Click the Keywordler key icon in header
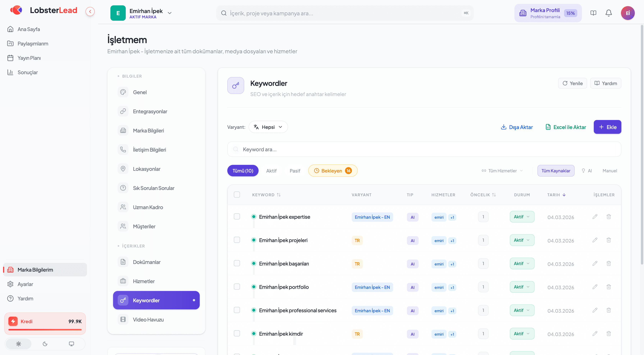 pos(236,85)
